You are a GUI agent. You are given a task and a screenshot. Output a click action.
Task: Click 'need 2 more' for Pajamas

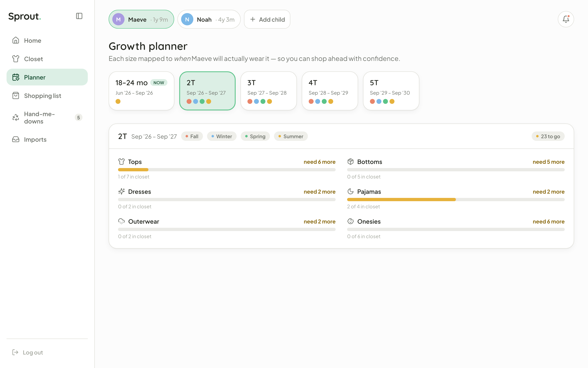pyautogui.click(x=548, y=192)
